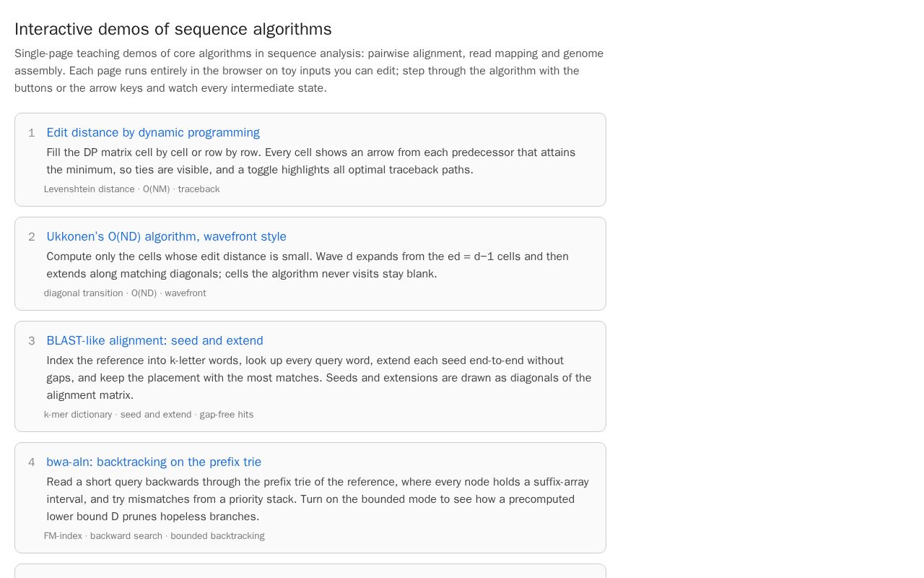Click the BLAST-like card description paragraph
This screenshot has width=924, height=578.
point(319,378)
